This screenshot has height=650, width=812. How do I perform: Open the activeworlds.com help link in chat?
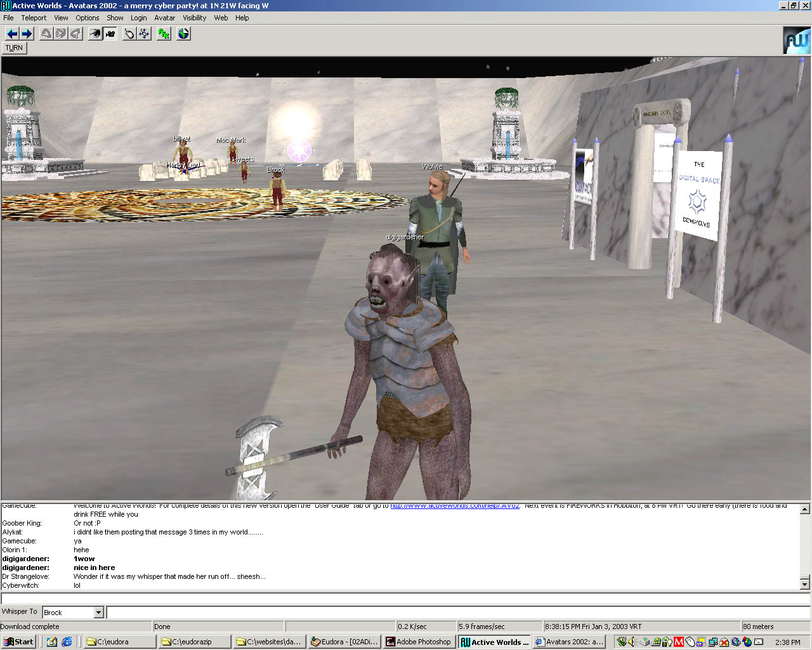[454, 506]
